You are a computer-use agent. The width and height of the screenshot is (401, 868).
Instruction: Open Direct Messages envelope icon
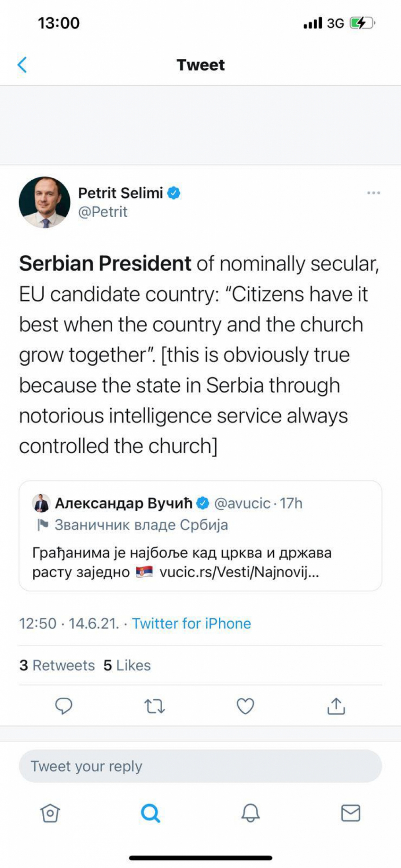(351, 813)
